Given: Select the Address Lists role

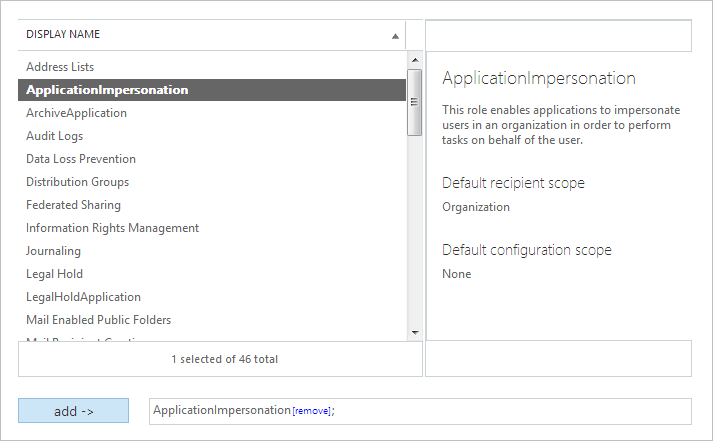Looking at the screenshot, I should [x=60, y=67].
